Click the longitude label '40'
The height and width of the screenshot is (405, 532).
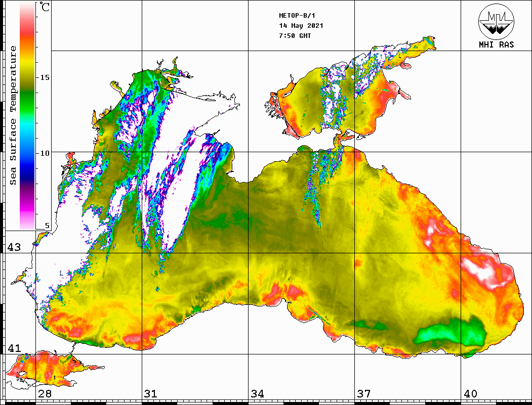470,393
